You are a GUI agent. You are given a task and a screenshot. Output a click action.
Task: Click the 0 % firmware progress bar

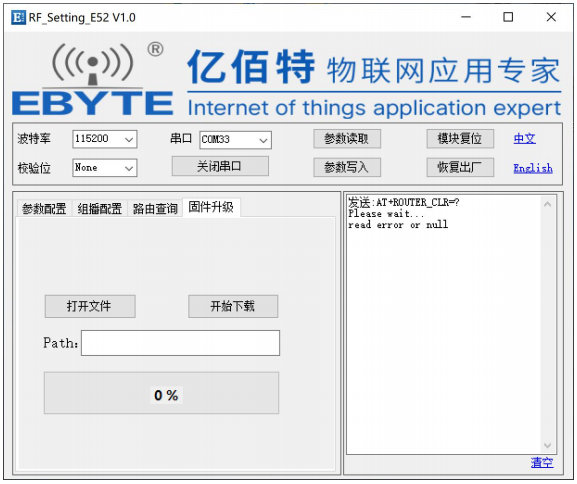162,393
